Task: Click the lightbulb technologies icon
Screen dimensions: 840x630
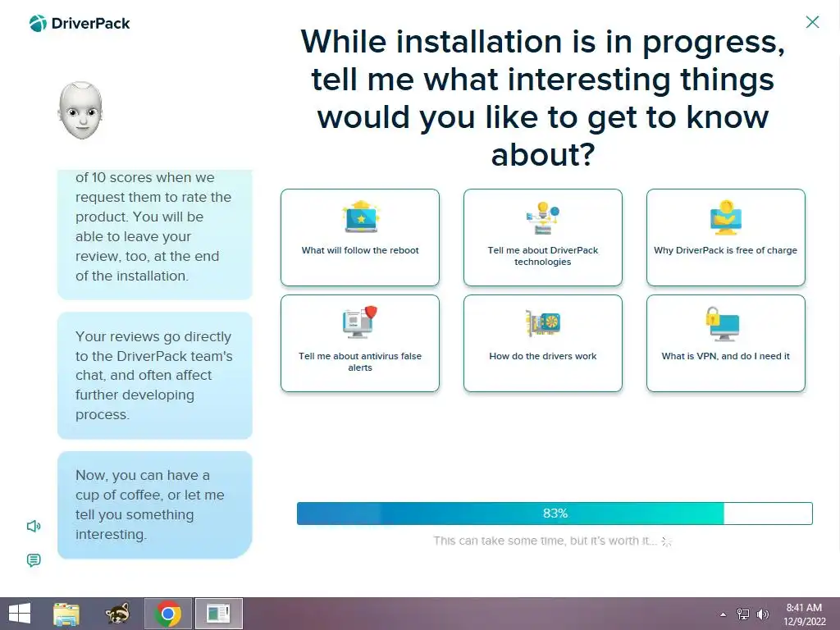Action: tap(543, 218)
